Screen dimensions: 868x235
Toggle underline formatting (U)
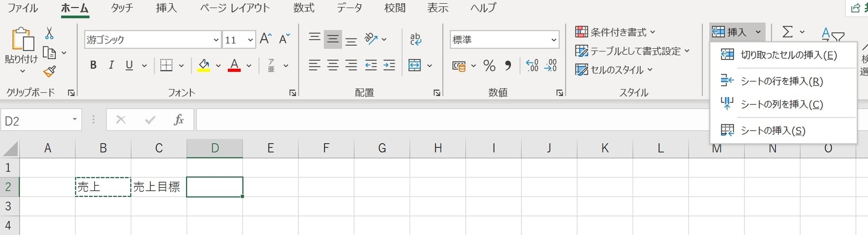tap(129, 66)
